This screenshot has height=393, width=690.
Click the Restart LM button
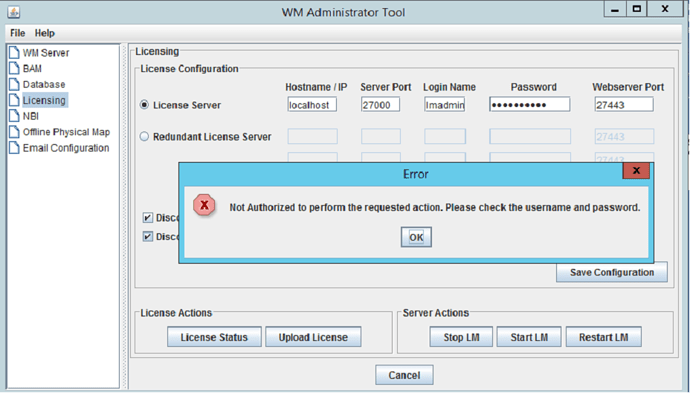coord(603,337)
